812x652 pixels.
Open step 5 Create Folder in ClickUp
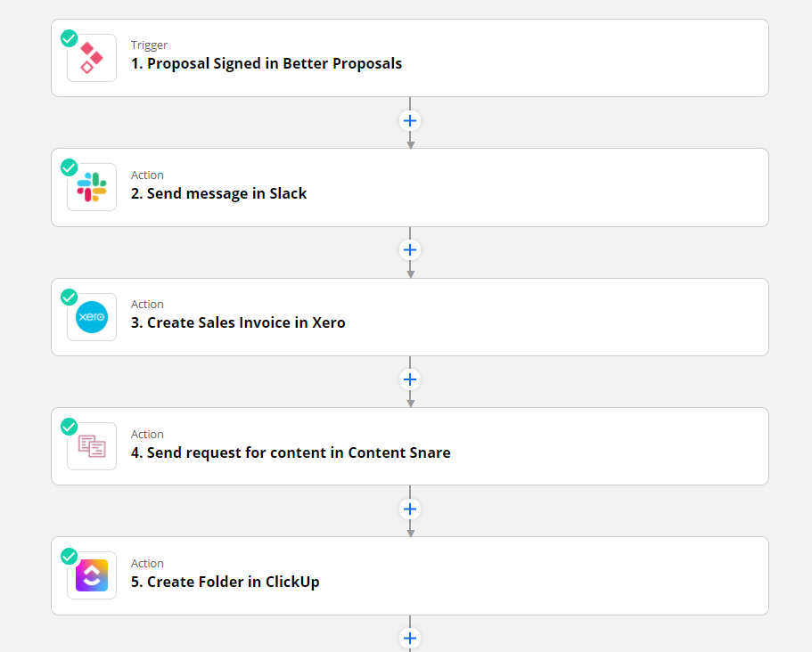(x=410, y=575)
